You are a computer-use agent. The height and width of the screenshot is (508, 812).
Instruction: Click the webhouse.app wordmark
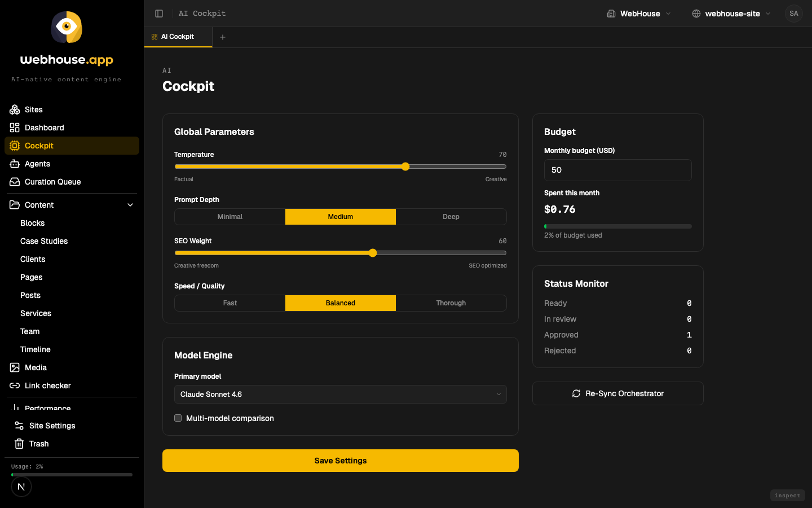(67, 60)
